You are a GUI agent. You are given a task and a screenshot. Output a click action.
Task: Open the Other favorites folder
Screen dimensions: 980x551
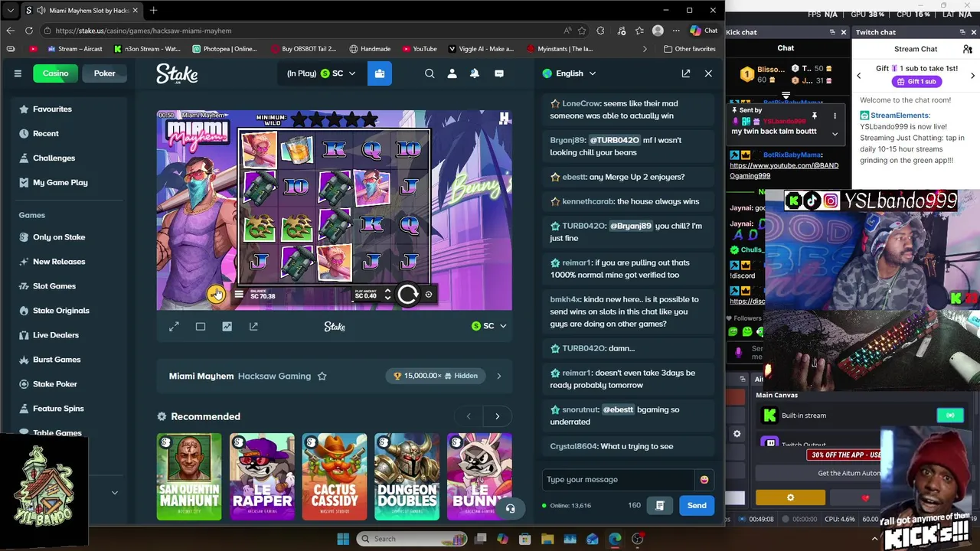[690, 49]
